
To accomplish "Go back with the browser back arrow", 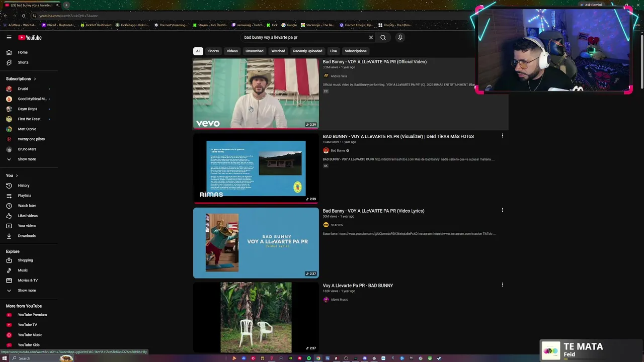I will tap(5, 16).
